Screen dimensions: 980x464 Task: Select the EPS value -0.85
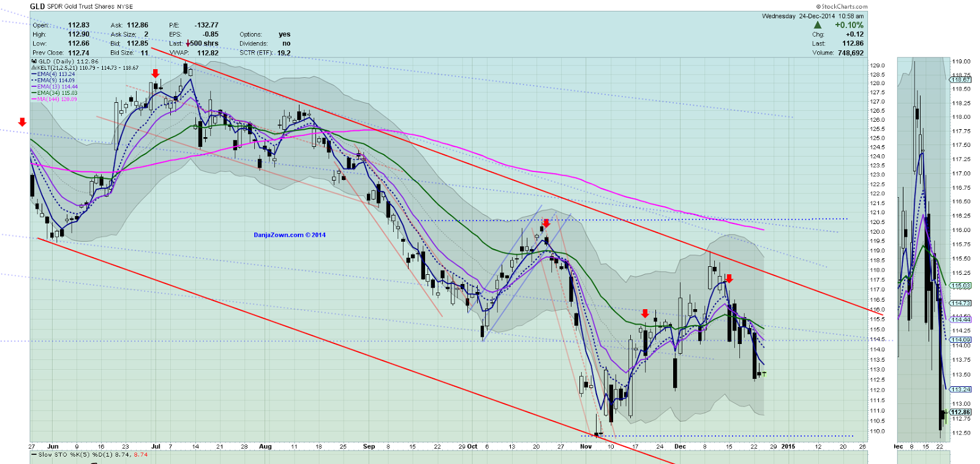(211, 34)
